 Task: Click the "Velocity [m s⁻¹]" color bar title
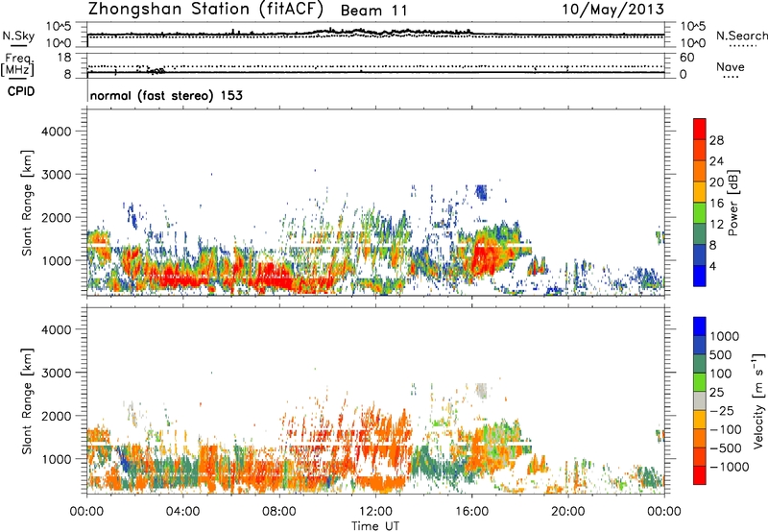click(758, 400)
